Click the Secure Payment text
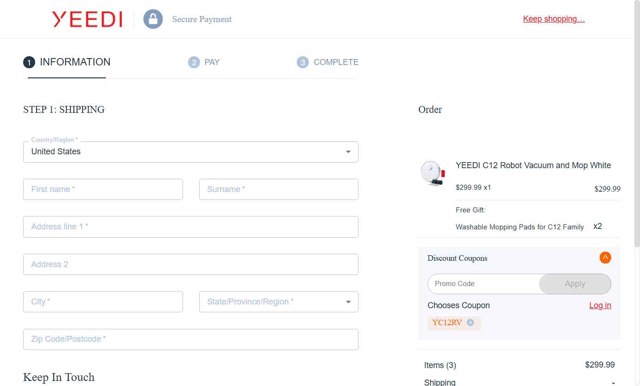Image resolution: width=640 pixels, height=386 pixels. [202, 19]
